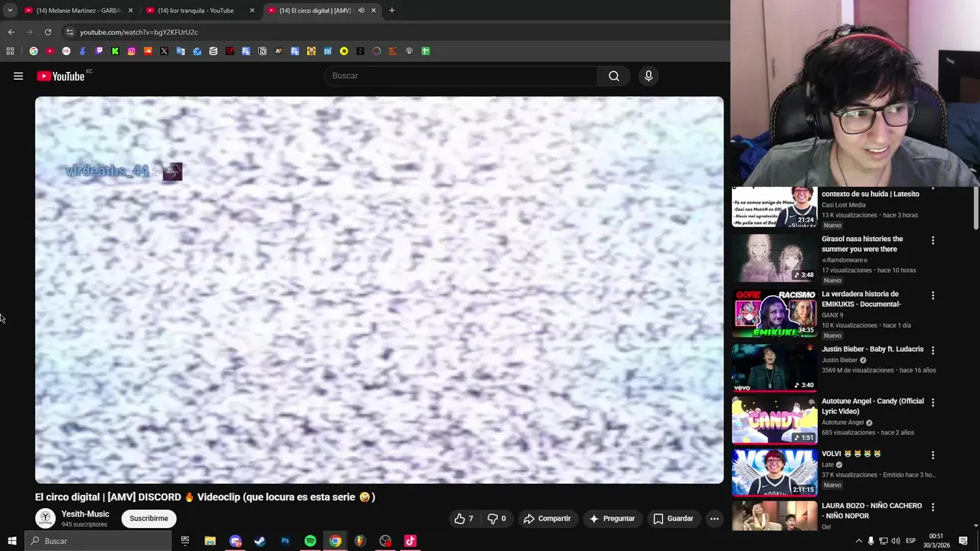Open the TikTok app on the taskbar

410,541
